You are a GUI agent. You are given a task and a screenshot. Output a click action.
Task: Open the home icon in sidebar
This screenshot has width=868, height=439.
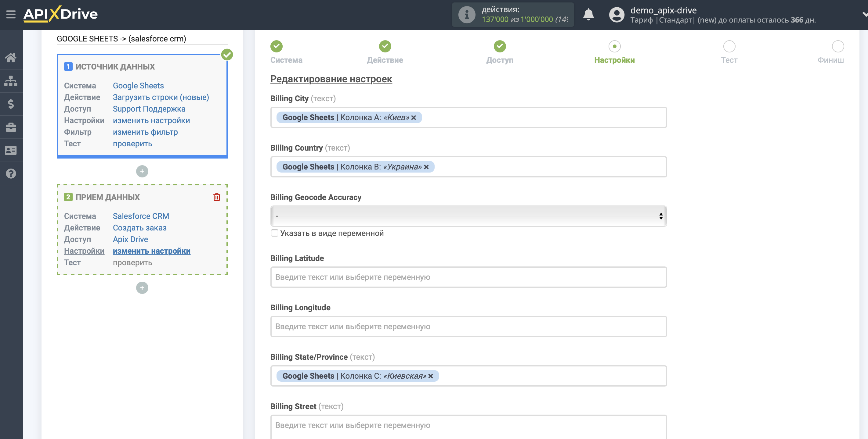(11, 58)
